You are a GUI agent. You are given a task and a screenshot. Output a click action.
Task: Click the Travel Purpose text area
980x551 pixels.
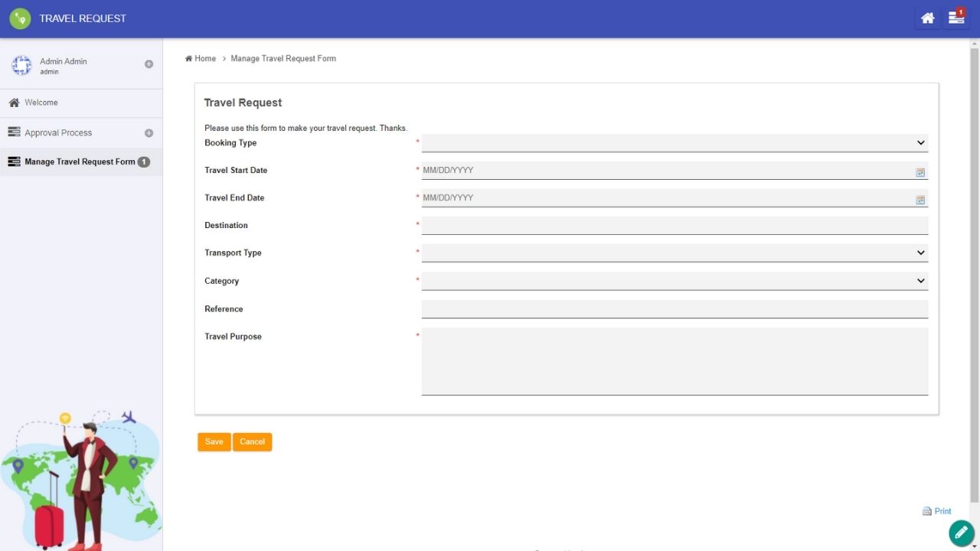(x=674, y=361)
